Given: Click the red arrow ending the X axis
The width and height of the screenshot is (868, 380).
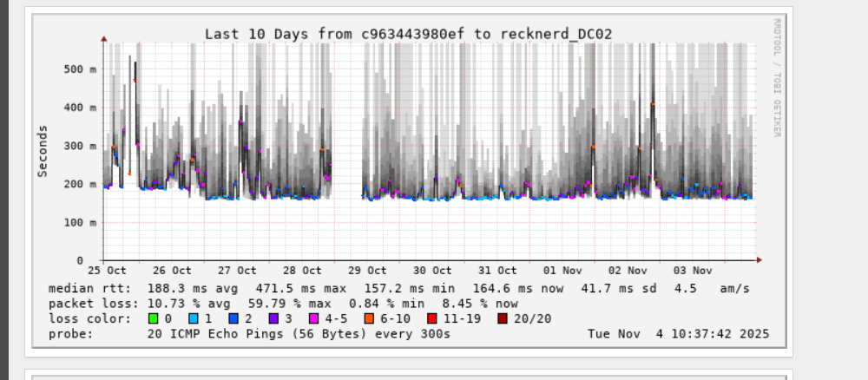Looking at the screenshot, I should [x=758, y=259].
